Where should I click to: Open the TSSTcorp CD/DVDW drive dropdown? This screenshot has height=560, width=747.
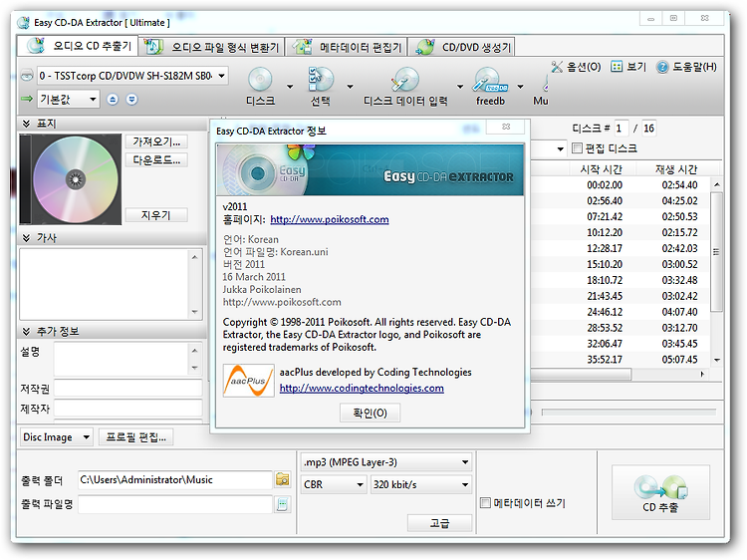tap(132, 76)
